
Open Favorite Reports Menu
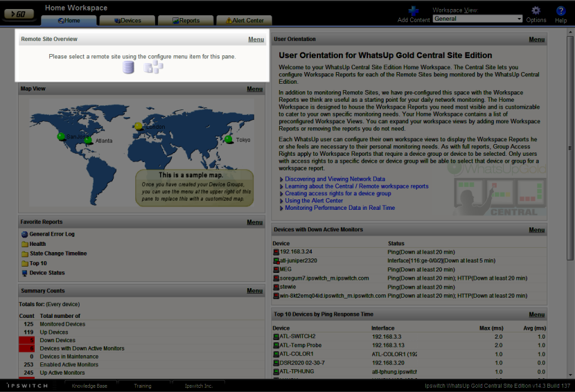254,222
